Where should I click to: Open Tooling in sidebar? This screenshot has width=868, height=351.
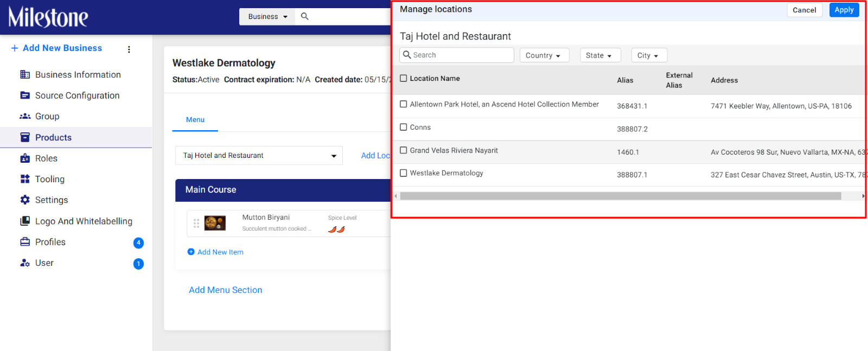click(50, 179)
